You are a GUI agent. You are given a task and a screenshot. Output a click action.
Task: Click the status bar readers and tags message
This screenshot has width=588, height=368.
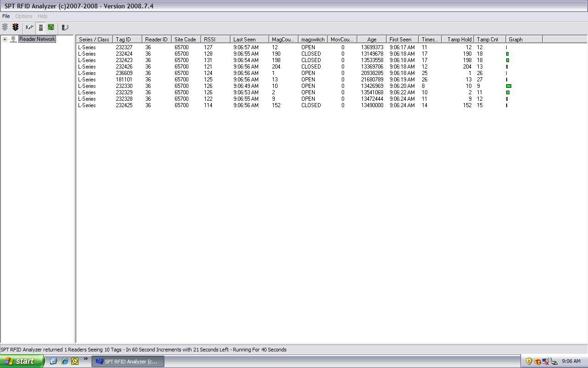143,350
